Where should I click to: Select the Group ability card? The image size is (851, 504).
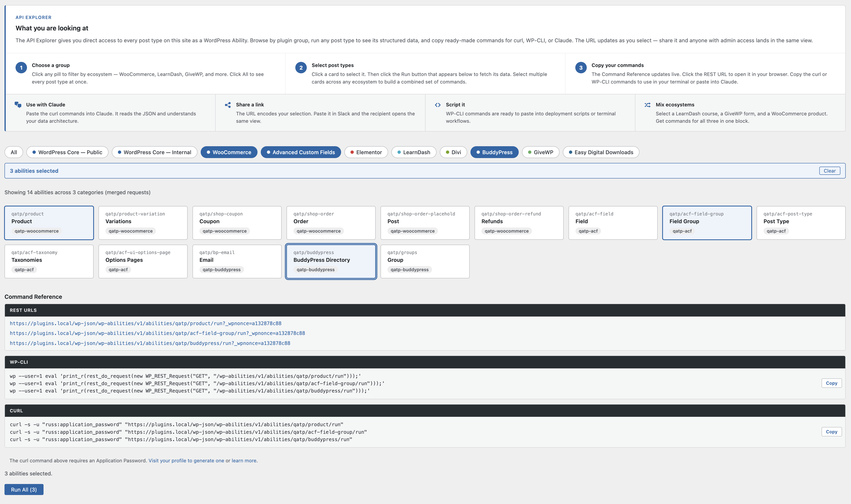tap(425, 261)
